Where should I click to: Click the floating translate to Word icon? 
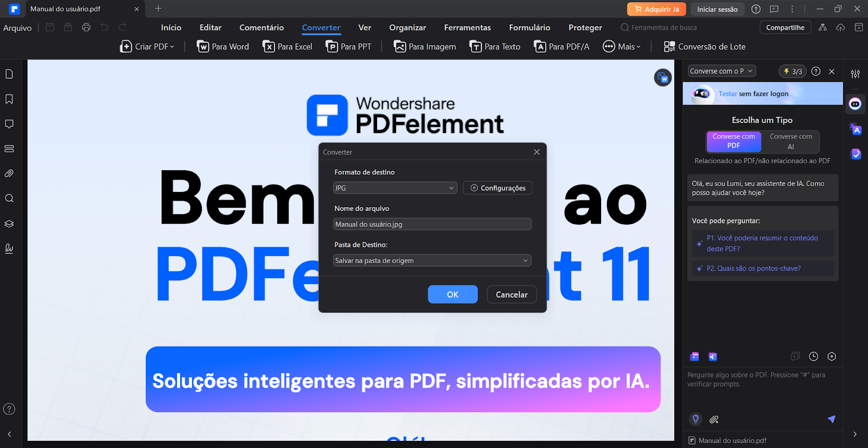(x=662, y=78)
